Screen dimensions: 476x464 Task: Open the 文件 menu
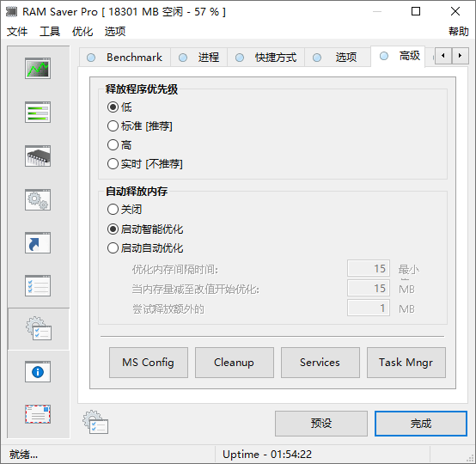coord(17,31)
